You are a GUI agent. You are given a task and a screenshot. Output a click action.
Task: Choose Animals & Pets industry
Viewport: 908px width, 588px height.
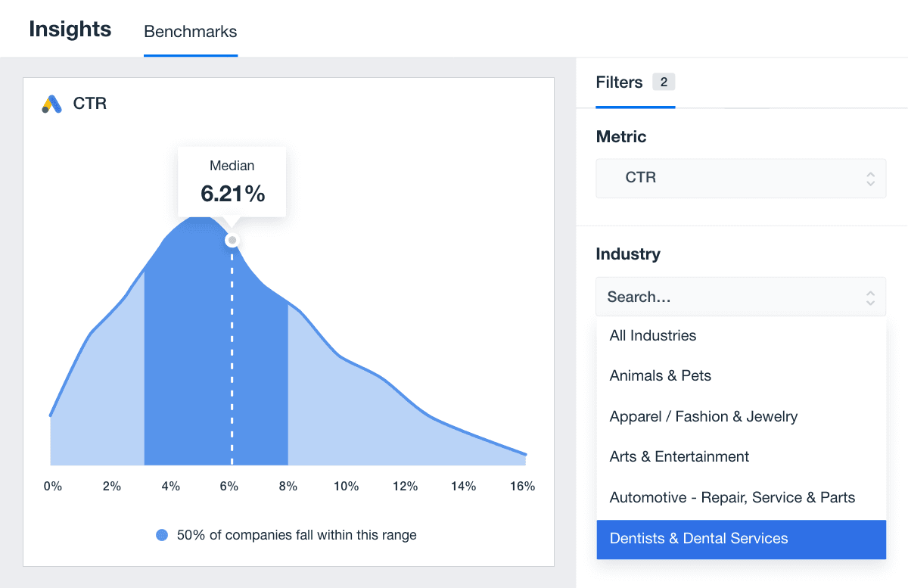pos(660,376)
